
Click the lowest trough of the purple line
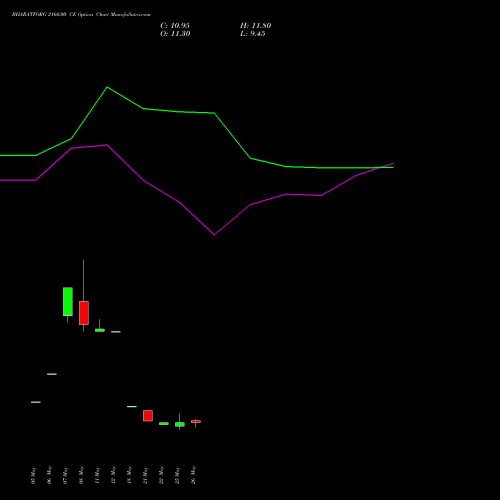coord(214,235)
